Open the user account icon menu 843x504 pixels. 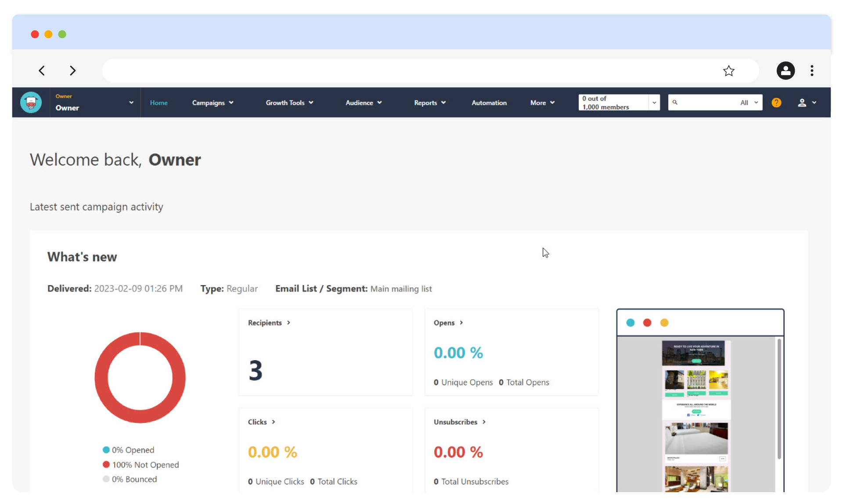tap(807, 103)
